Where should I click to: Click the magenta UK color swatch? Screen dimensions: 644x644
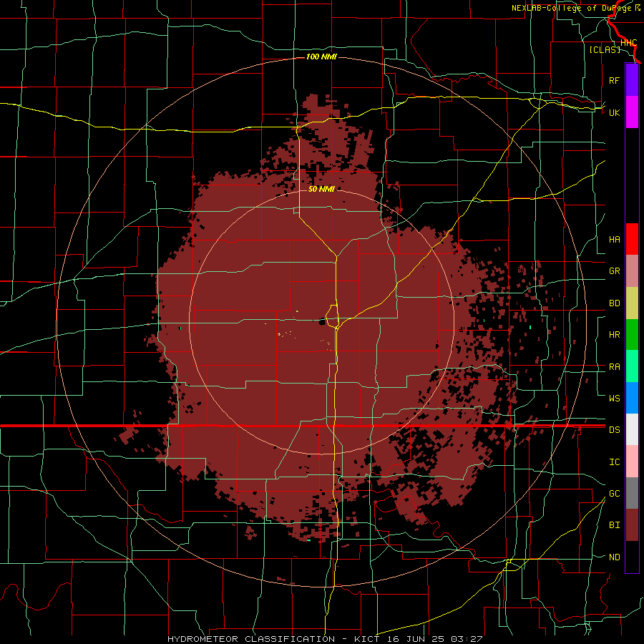click(632, 112)
